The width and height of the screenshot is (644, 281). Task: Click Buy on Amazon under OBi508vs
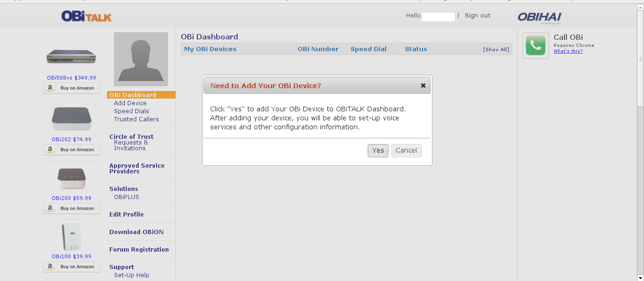(x=71, y=88)
